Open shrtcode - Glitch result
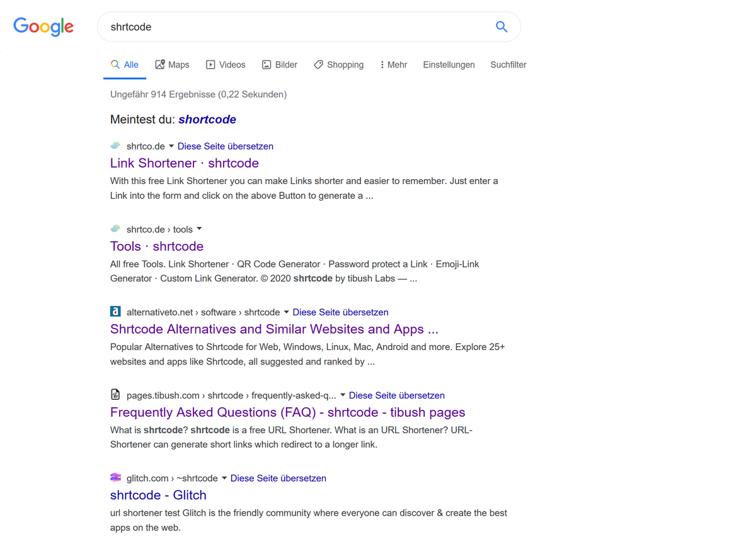 [158, 495]
